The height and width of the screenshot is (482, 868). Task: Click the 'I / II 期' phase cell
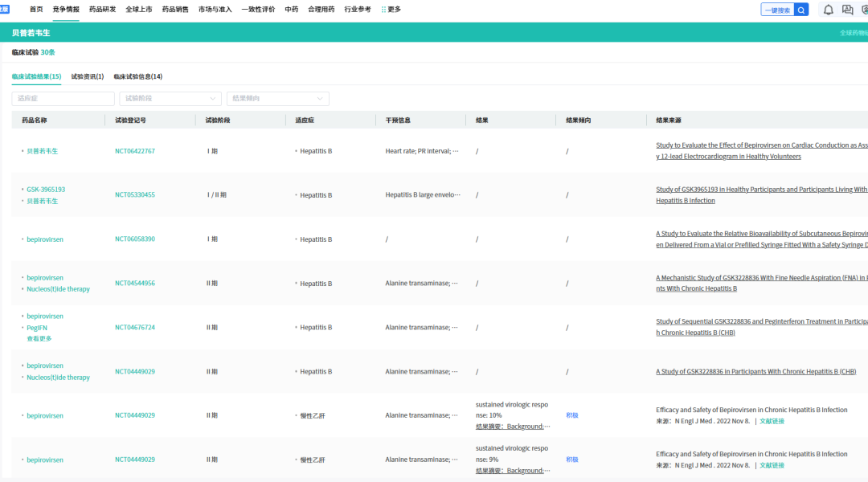216,194
